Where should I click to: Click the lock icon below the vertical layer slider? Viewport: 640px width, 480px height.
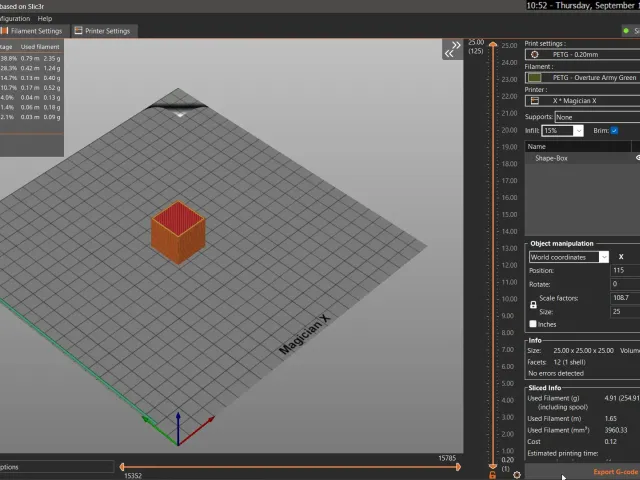(x=493, y=475)
